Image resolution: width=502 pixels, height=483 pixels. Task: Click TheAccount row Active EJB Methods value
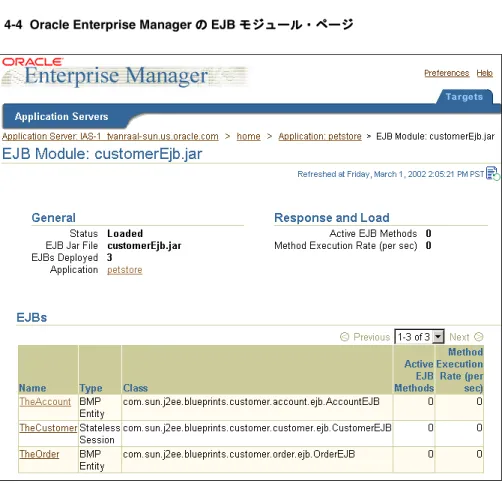coord(431,401)
